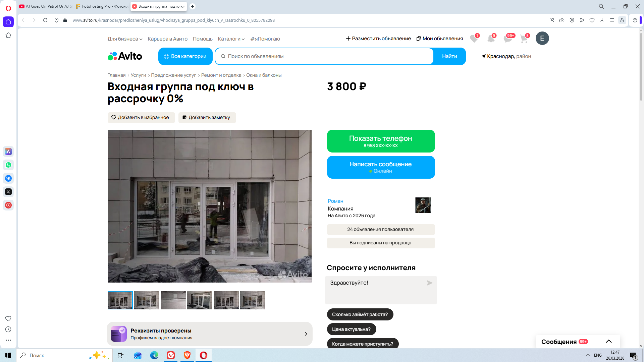This screenshot has height=362, width=644.
Task: Open WhatsApp in Opera sidebar
Action: 8,165
